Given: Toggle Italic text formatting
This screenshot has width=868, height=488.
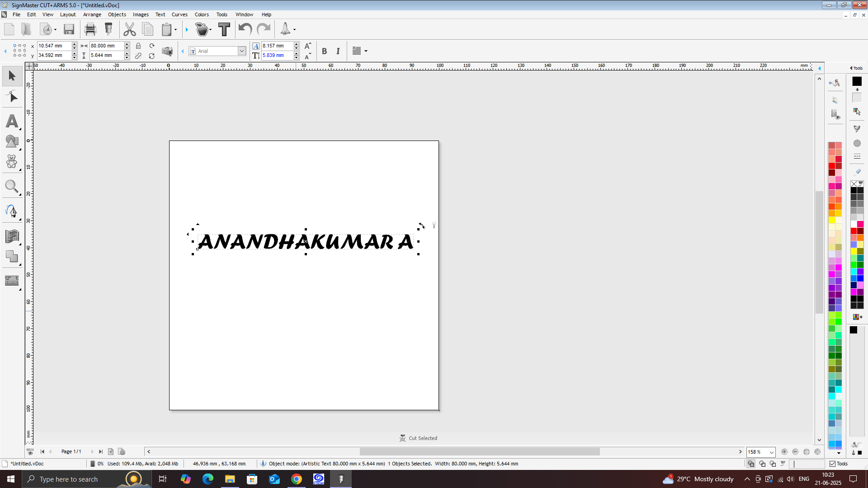Looking at the screenshot, I should [x=338, y=51].
